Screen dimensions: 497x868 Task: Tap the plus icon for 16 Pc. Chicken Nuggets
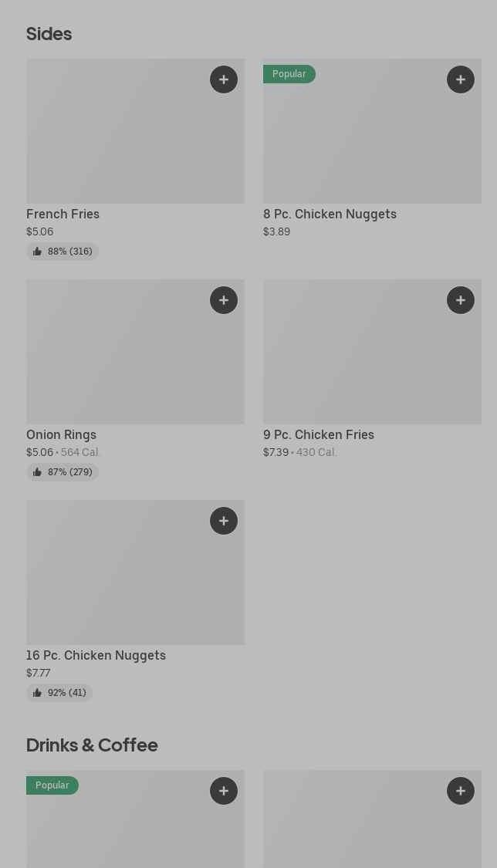[x=224, y=521]
